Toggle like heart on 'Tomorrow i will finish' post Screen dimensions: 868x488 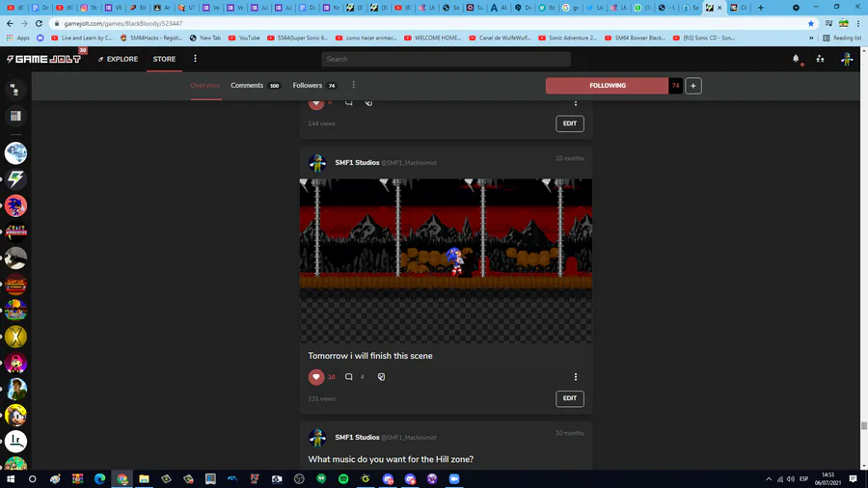[316, 377]
